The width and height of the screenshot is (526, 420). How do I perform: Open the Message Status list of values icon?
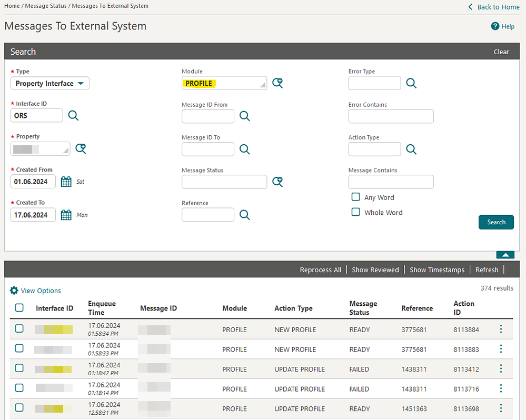[277, 181]
